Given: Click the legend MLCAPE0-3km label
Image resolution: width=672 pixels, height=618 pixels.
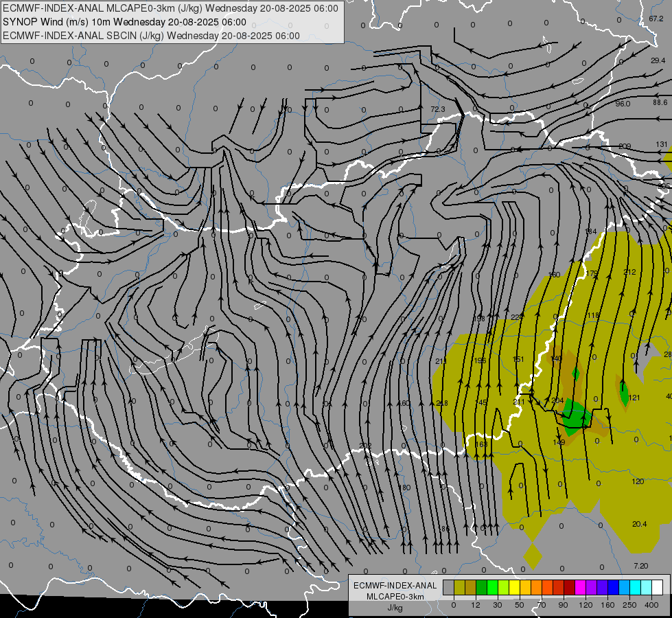Looking at the screenshot, I should click(x=395, y=597).
